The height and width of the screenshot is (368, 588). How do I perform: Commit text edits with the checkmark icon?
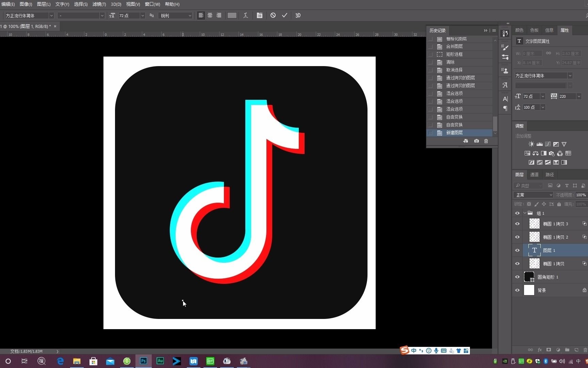click(x=284, y=15)
